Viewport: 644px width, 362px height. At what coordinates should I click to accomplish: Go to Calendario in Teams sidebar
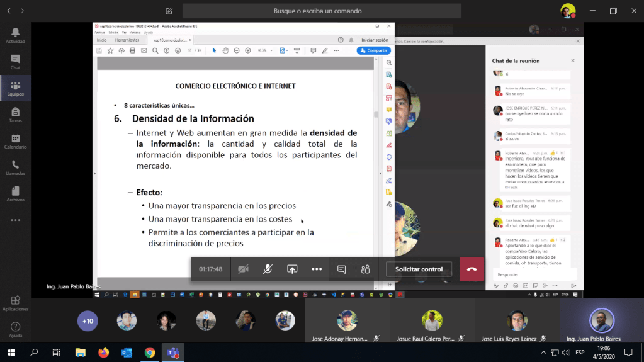pyautogui.click(x=15, y=142)
